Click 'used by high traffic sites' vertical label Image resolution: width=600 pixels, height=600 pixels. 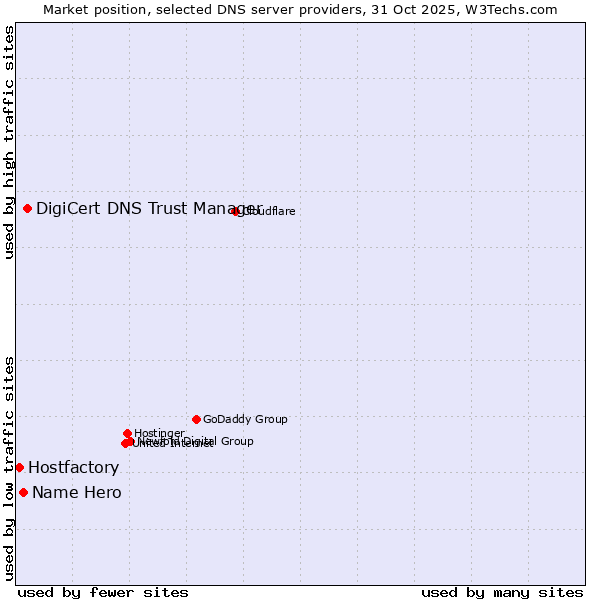[x=9, y=142]
